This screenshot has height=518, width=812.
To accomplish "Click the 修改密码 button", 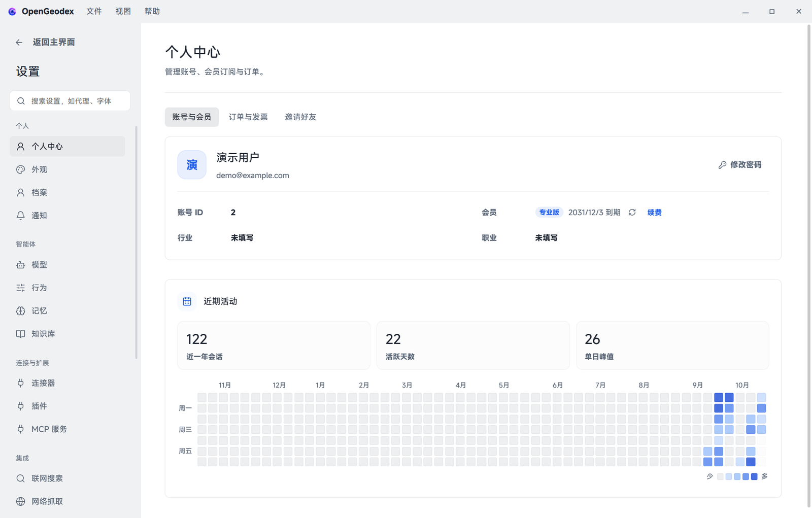I will pyautogui.click(x=740, y=165).
